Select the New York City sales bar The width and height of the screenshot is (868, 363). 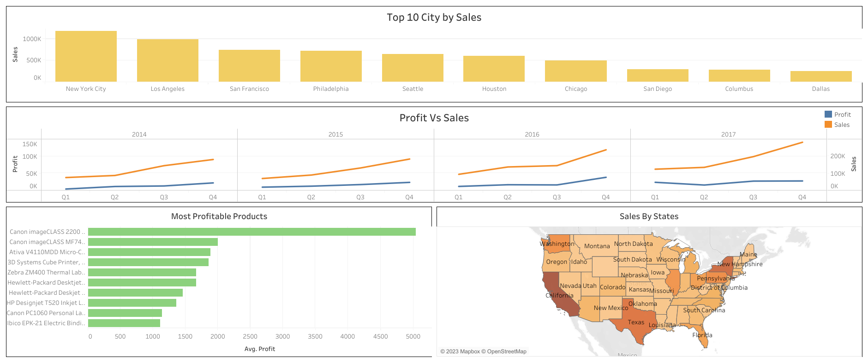86,56
